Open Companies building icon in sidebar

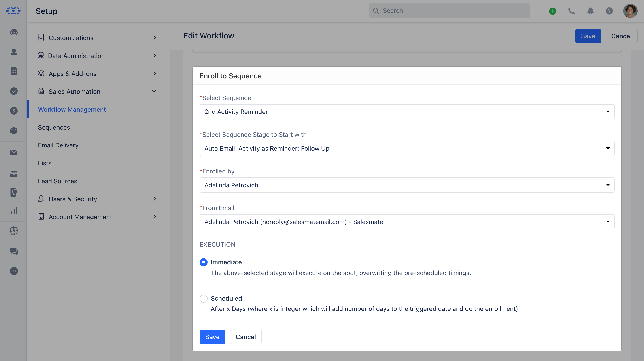pos(14,71)
